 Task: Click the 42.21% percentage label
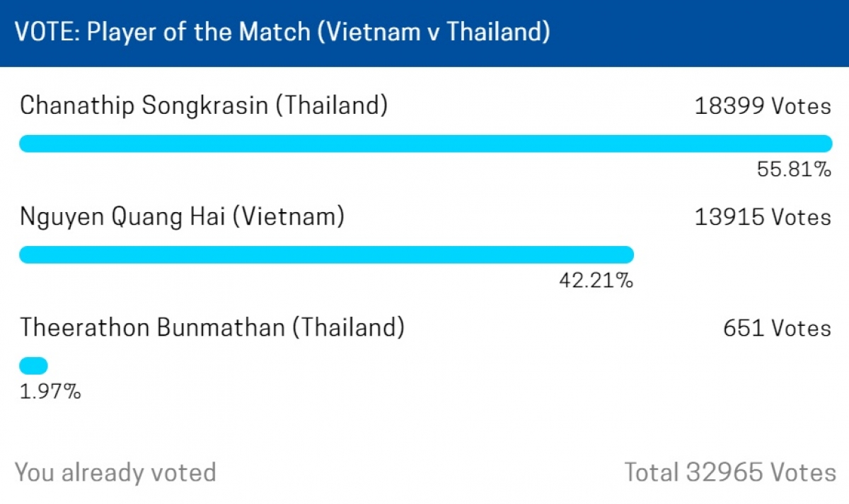596,281
